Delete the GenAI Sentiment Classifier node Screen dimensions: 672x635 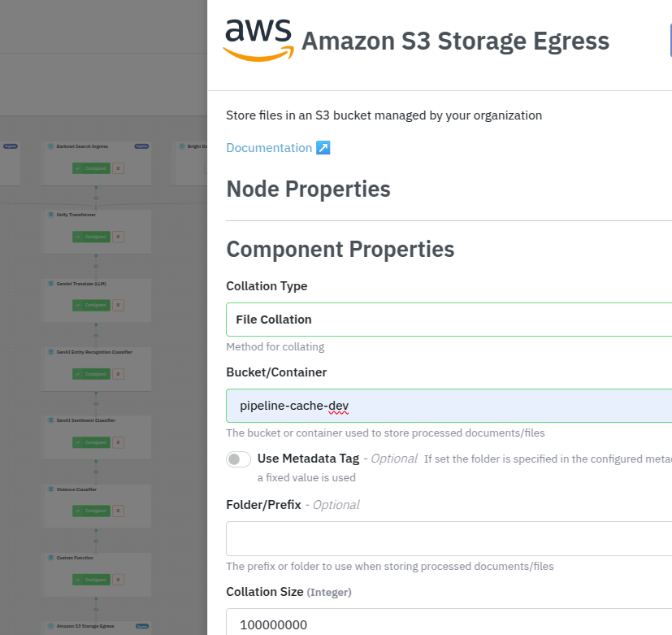tap(118, 442)
